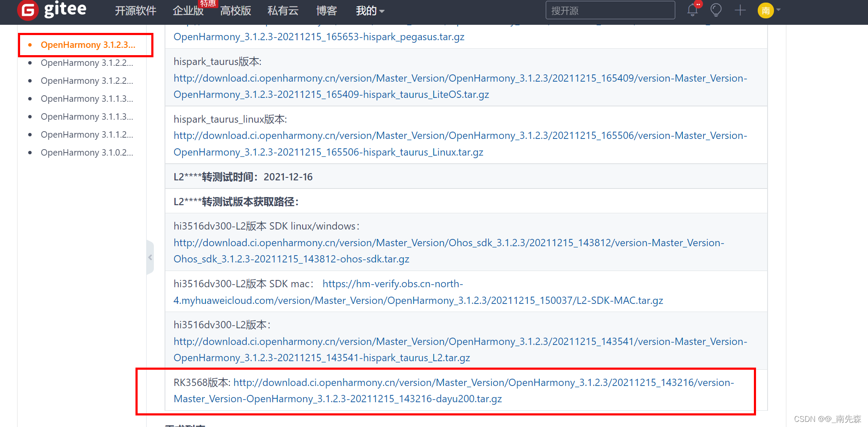Open the 高校版 page

click(x=235, y=11)
